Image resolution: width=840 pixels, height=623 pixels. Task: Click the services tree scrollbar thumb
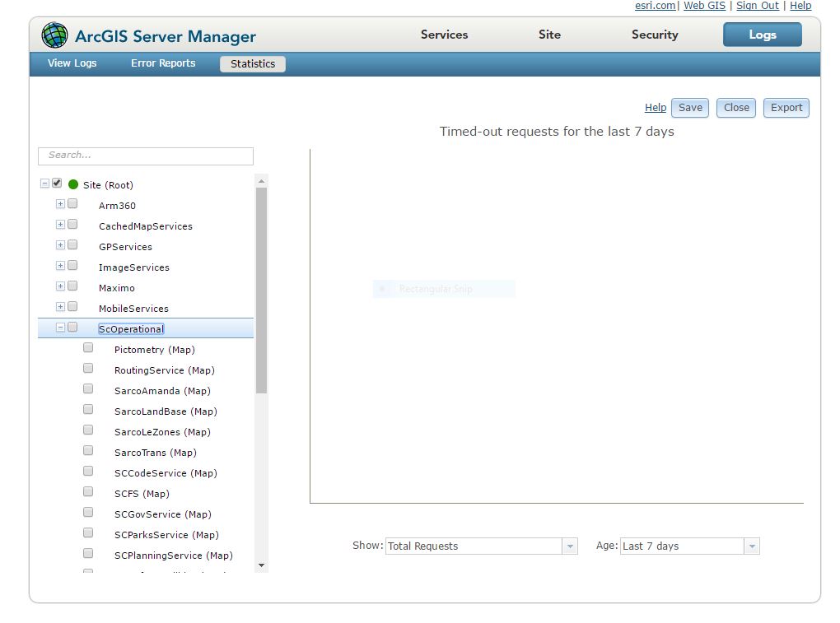click(x=261, y=290)
